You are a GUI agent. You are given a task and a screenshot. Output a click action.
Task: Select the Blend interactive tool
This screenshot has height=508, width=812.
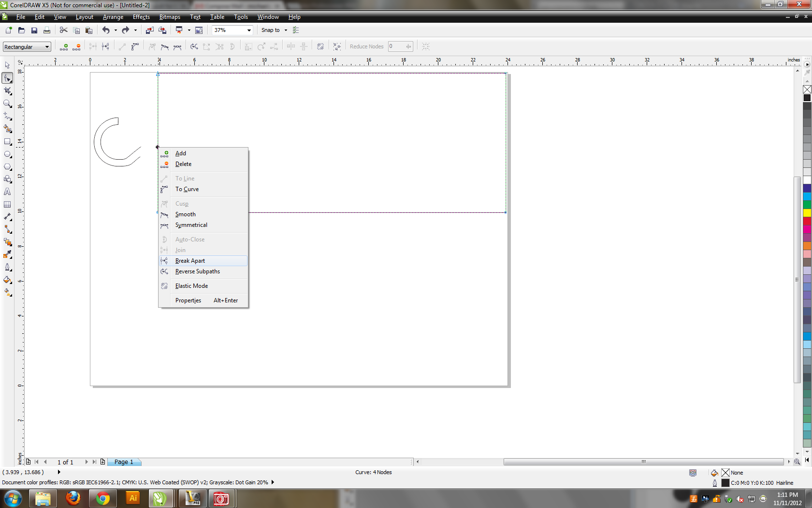[7, 242]
